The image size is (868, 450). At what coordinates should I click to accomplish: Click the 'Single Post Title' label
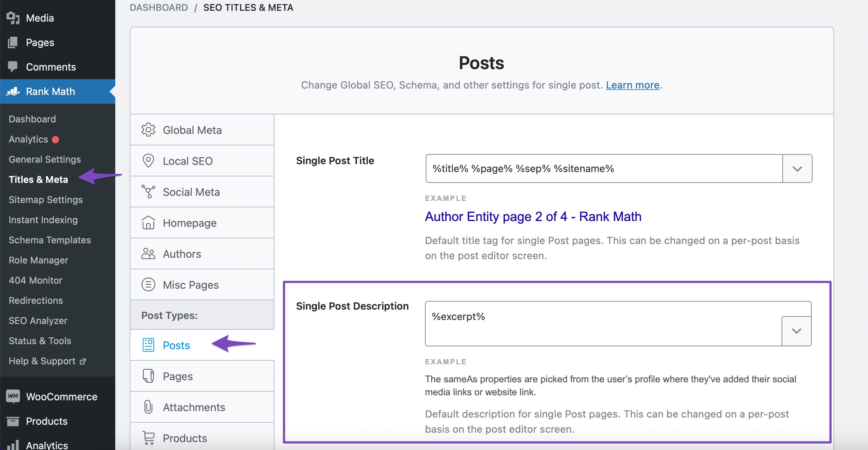(335, 161)
